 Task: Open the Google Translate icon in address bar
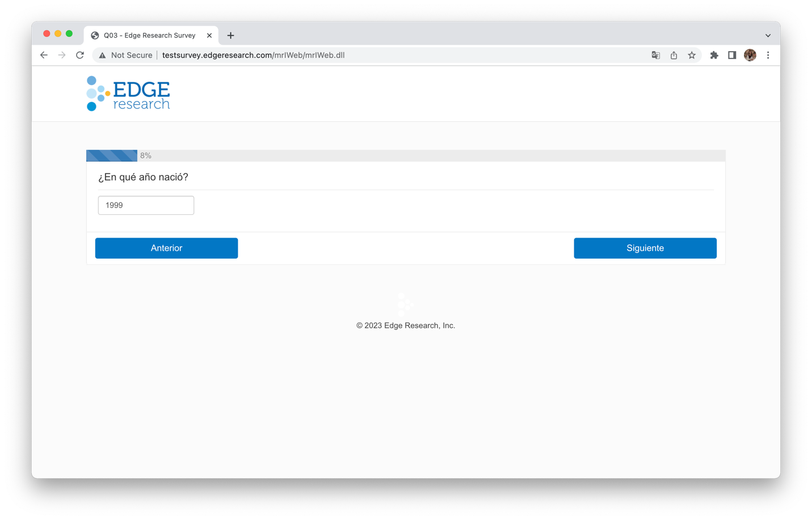pos(655,55)
